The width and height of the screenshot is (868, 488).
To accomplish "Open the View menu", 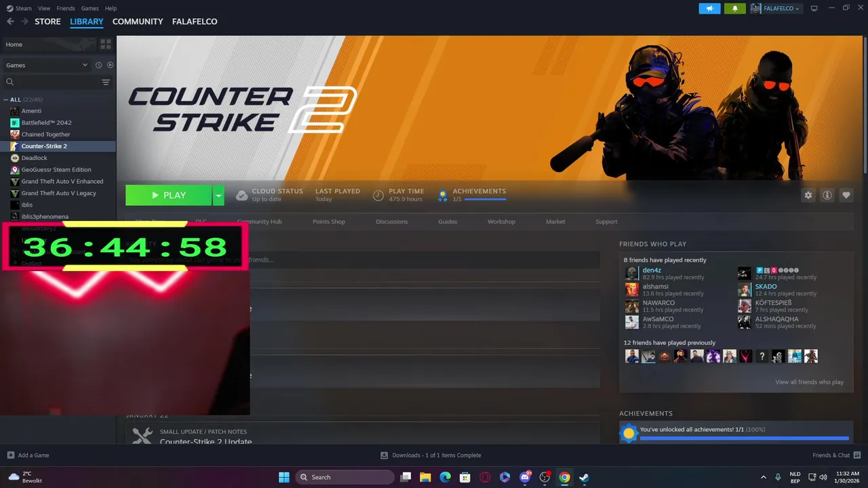I will pyautogui.click(x=44, y=8).
